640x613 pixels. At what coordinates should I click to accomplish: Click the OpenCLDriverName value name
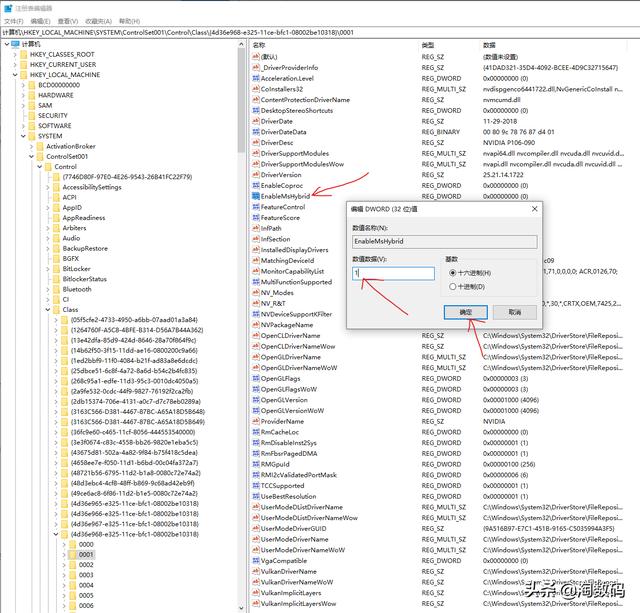(x=290, y=335)
